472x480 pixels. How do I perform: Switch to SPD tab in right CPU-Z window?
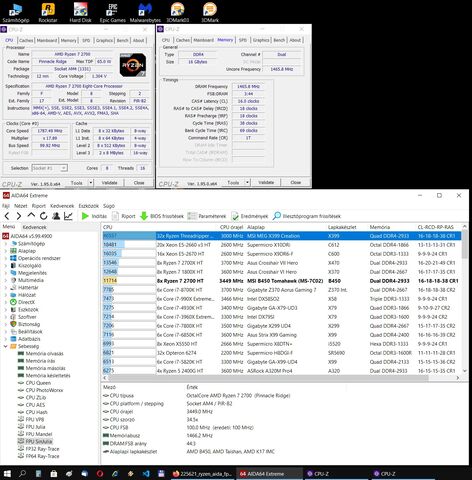point(243,40)
